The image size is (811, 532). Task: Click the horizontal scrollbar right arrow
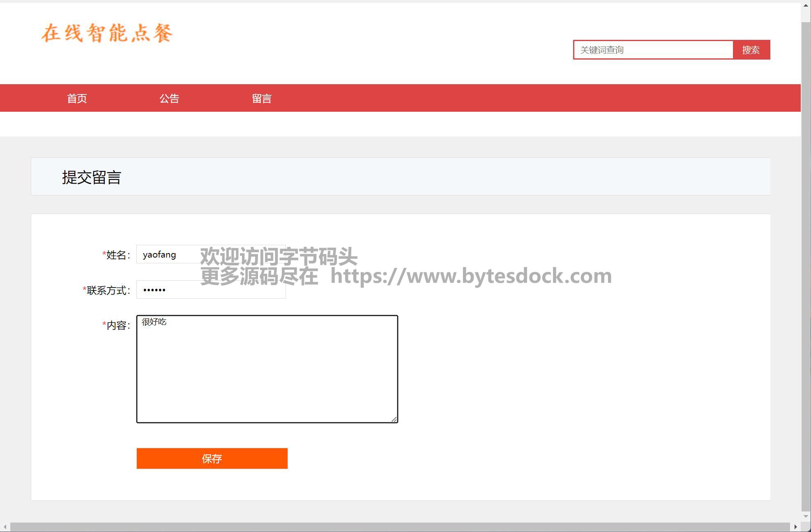(795, 527)
